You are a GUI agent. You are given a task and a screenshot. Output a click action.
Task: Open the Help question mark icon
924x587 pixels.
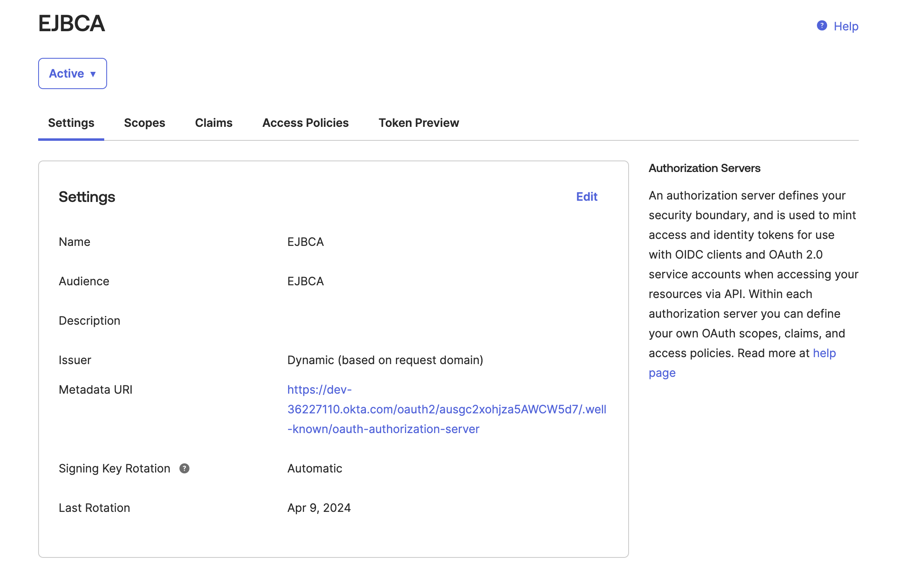click(x=821, y=26)
